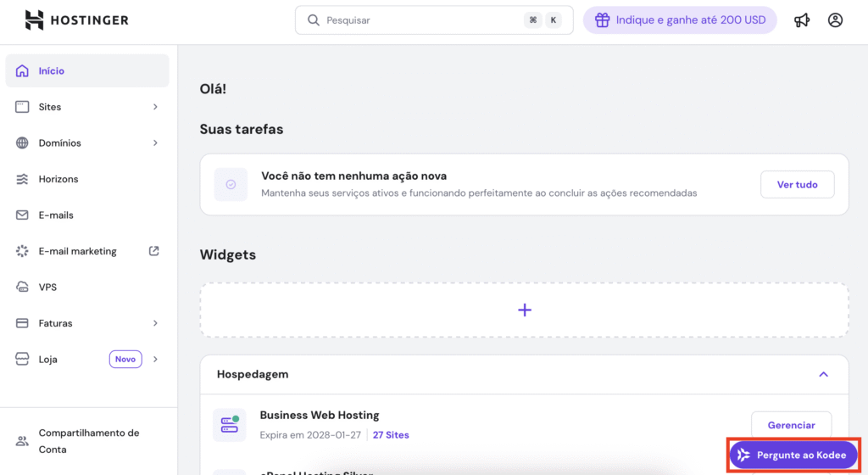Open Compartilhamento de Conta item
This screenshot has height=475, width=868.
[87, 441]
